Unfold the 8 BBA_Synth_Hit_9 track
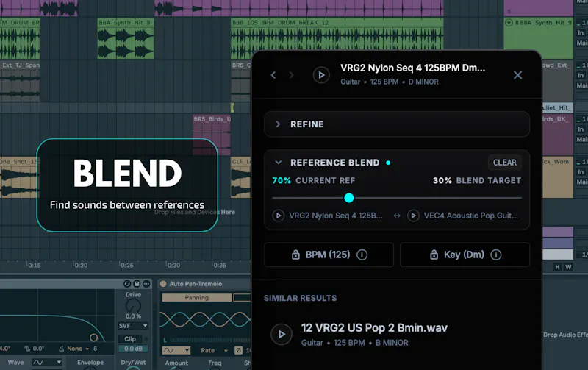The width and height of the screenshot is (588, 370). coord(509,23)
